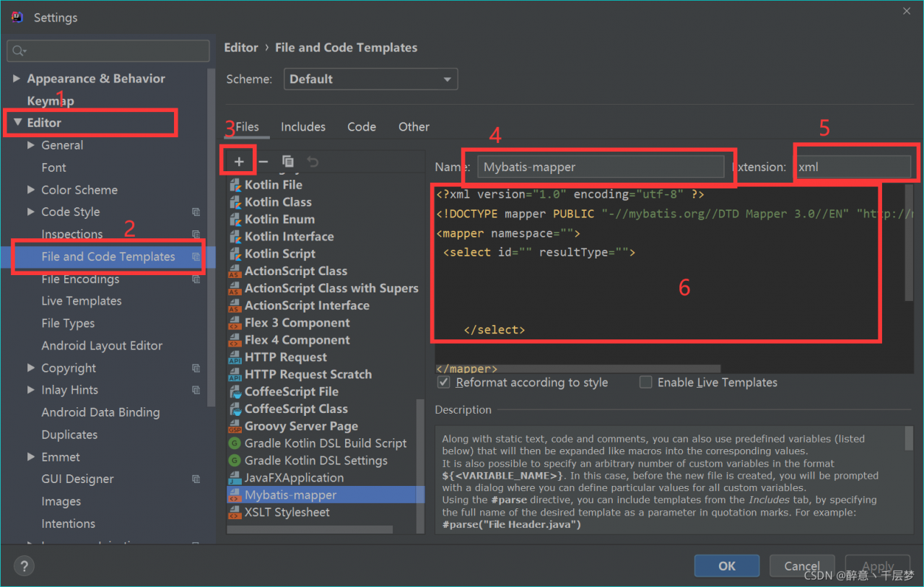924x587 pixels.
Task: Click the Cancel button
Action: 802,566
